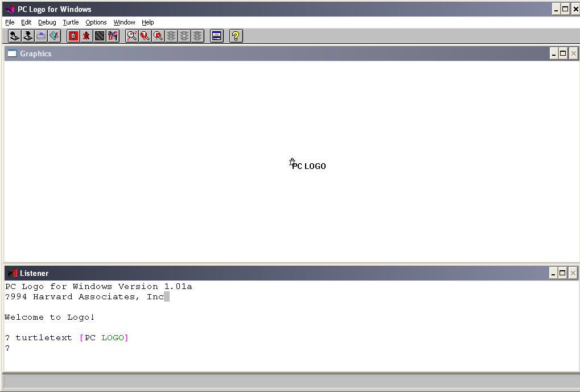Open the editor pencil-and-page icon
This screenshot has width=580, height=392.
[54, 36]
